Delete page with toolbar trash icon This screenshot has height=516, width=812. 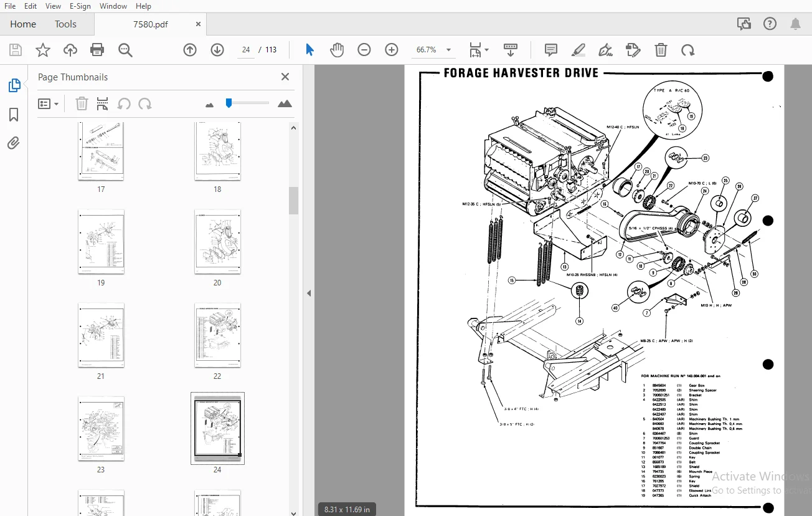pos(661,50)
